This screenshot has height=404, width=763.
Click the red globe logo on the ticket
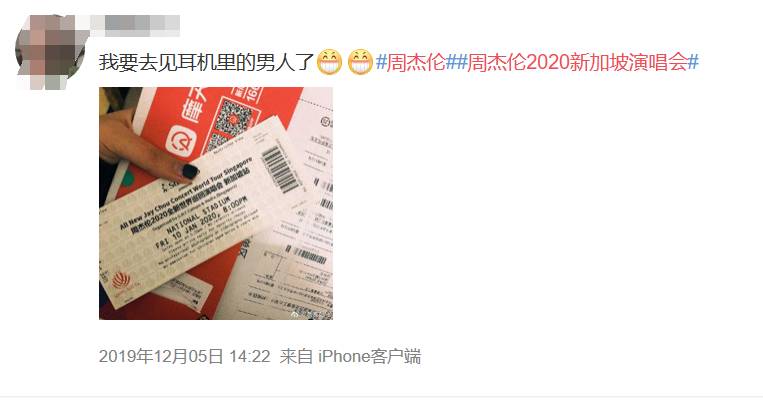click(x=121, y=281)
